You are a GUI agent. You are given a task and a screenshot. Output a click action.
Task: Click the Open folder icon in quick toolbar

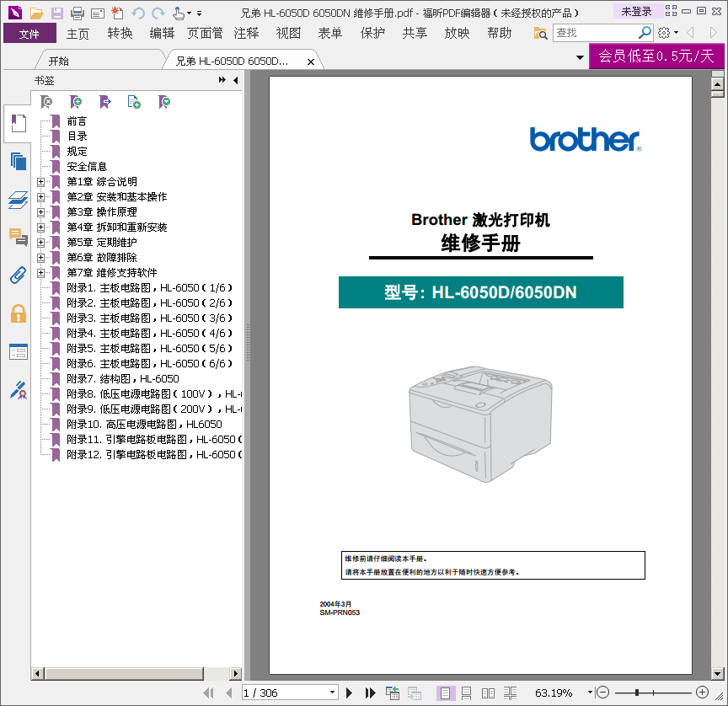point(37,13)
